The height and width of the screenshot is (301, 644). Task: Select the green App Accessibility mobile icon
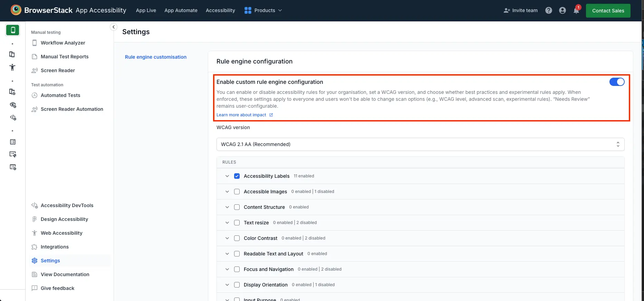[13, 30]
